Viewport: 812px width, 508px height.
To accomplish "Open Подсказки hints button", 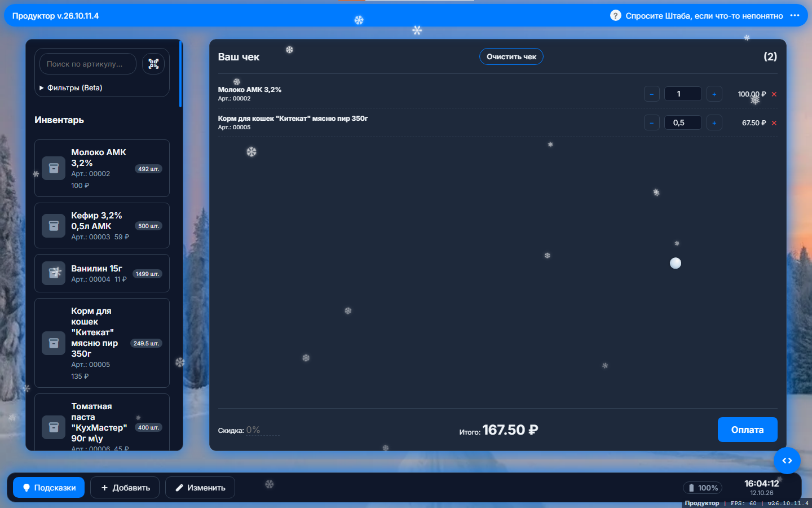I will (x=48, y=488).
